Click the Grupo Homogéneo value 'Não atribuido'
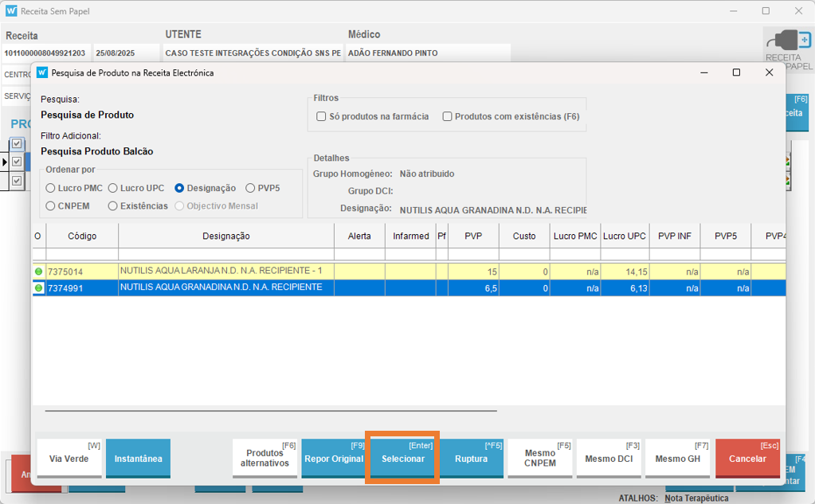The image size is (815, 504). tap(427, 174)
